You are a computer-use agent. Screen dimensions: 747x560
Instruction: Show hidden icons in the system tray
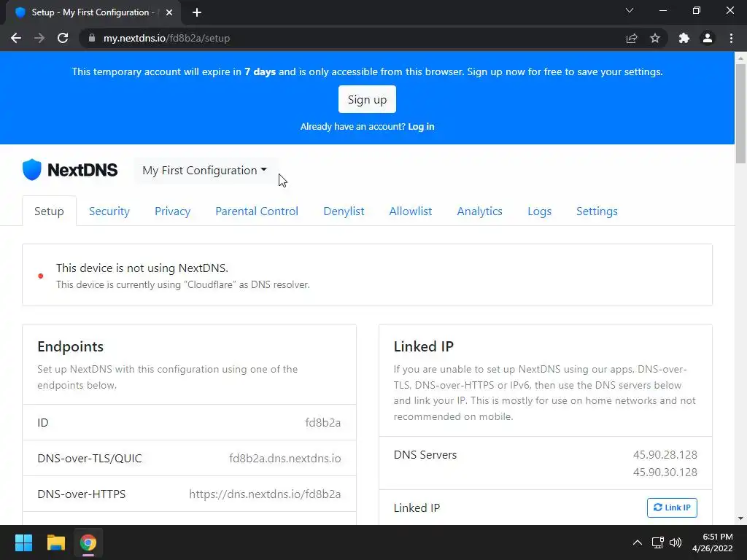point(637,542)
